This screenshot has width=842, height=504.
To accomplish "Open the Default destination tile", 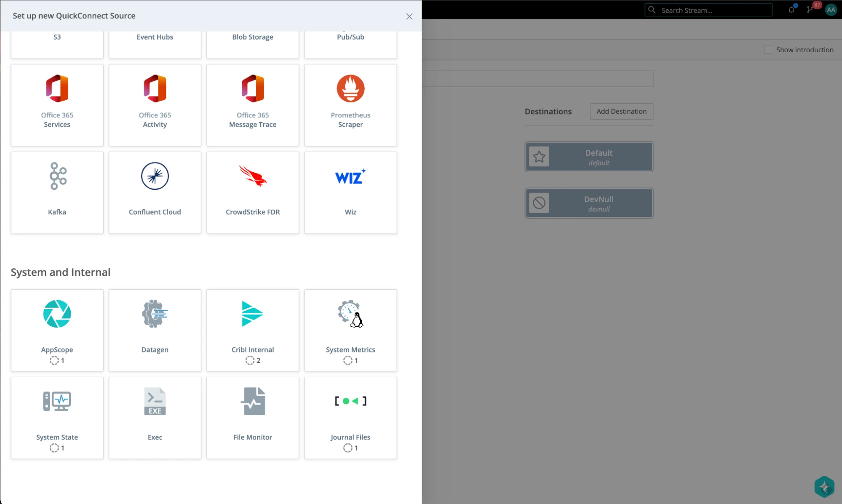I will click(x=589, y=157).
